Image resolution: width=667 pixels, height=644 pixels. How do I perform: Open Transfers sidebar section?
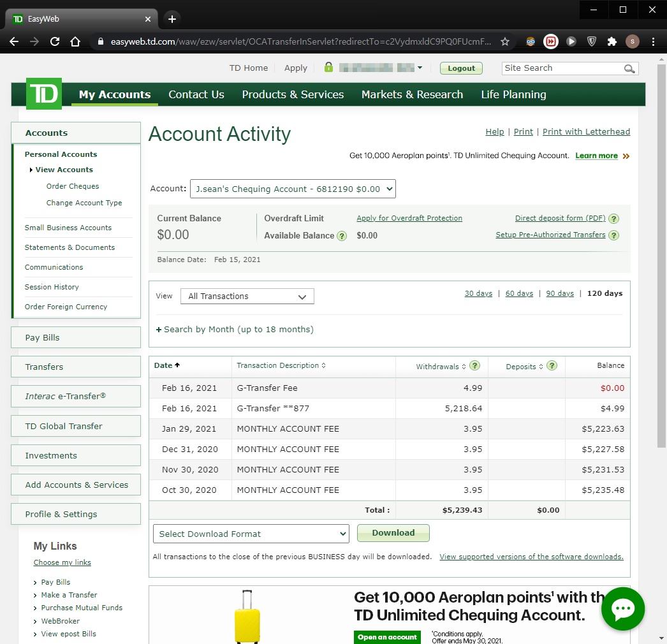76,367
